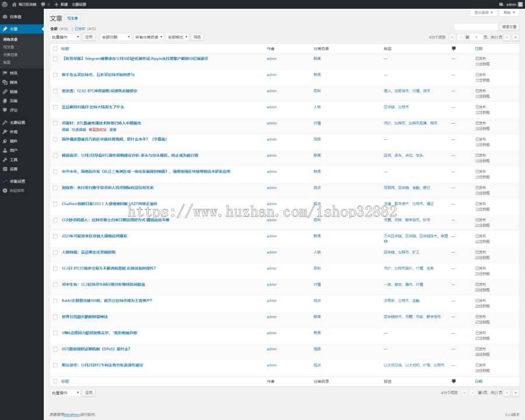Open bottom 批量操作 bulk actions dropdown
The width and height of the screenshot is (525, 420).
point(65,393)
